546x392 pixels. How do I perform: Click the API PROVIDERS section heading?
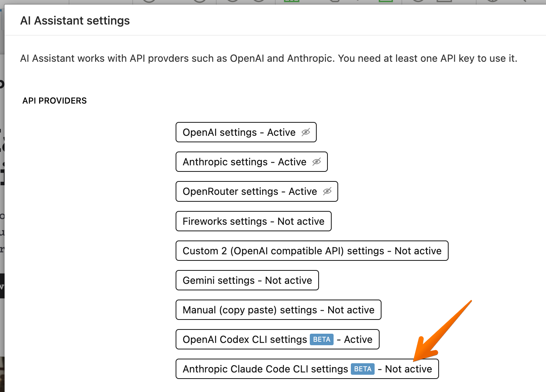(x=54, y=101)
